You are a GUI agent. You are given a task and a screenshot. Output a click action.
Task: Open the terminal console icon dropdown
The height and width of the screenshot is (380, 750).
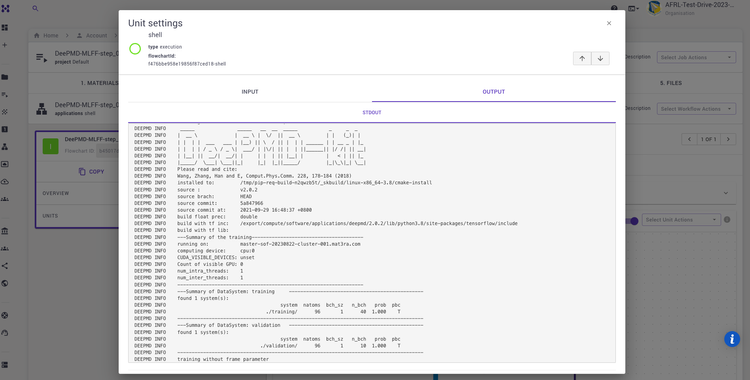pyautogui.click(x=633, y=9)
